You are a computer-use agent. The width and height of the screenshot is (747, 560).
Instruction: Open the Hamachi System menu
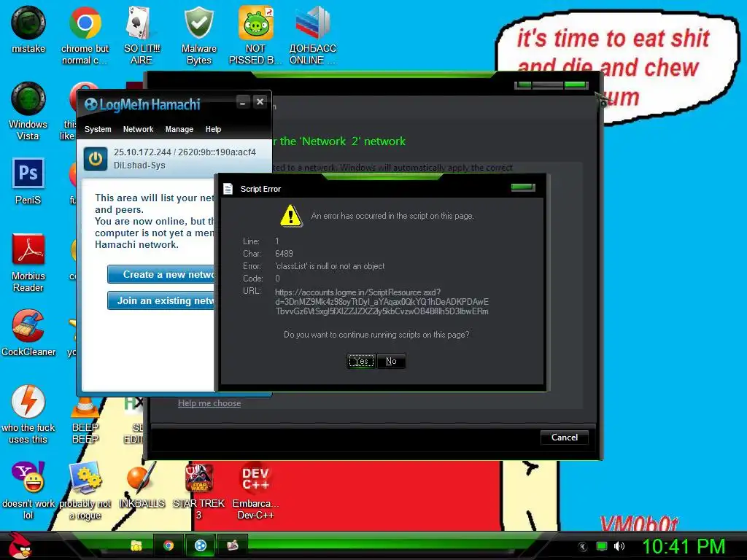pos(98,129)
